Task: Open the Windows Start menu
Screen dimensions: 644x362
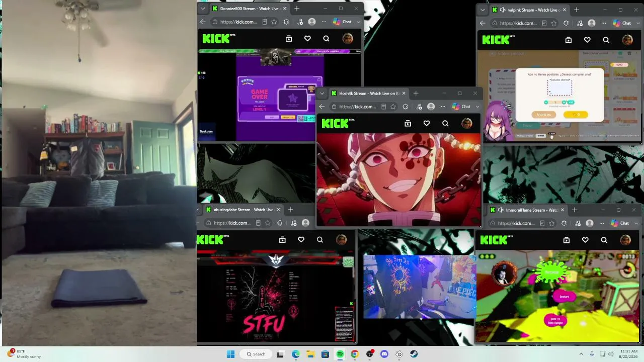Action: pyautogui.click(x=230, y=354)
